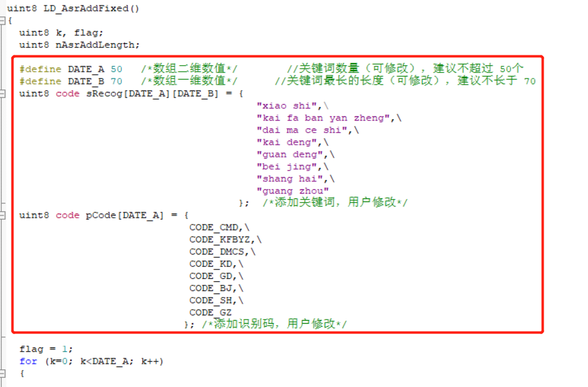Screen dimensions: 588x387
Task: Click the string "shang hai"
Action: tap(289, 179)
